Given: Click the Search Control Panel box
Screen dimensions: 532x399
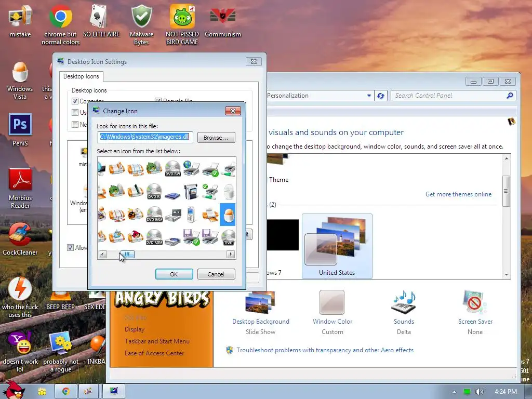Looking at the screenshot, I should point(453,96).
